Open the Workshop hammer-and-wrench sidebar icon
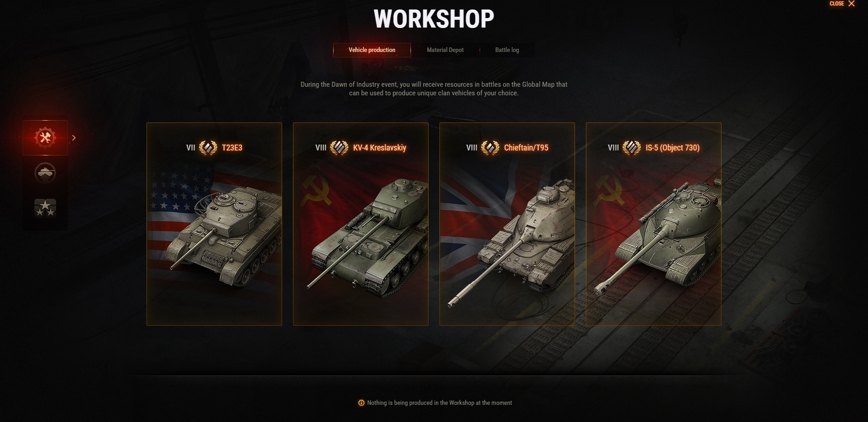868x422 pixels. [x=45, y=138]
